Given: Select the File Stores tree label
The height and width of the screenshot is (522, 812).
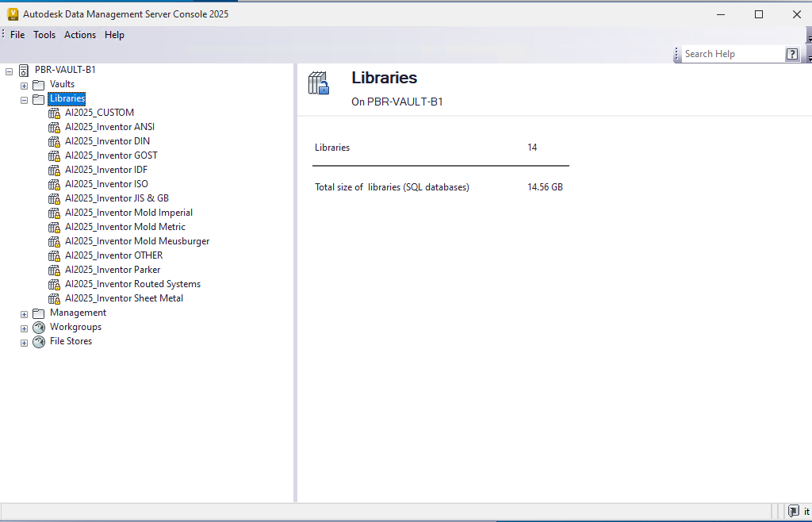Looking at the screenshot, I should click(71, 341).
